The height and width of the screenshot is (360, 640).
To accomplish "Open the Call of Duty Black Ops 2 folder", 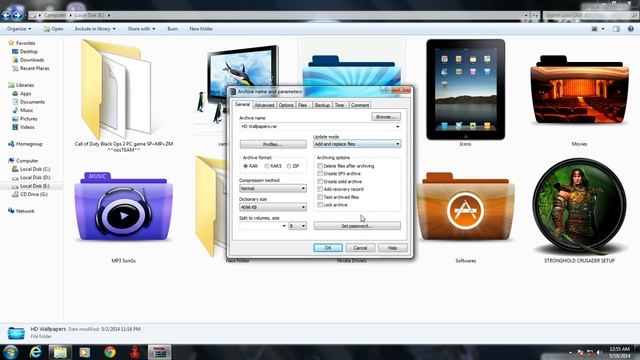I will click(116, 89).
